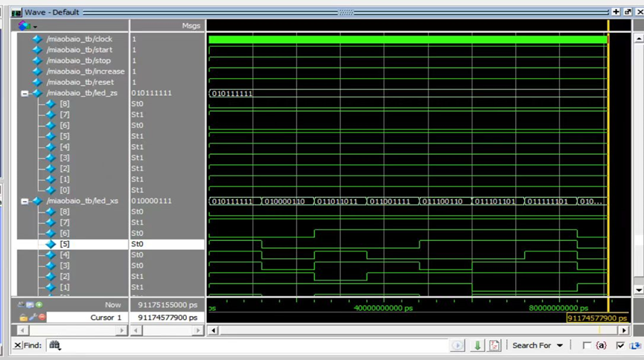Click the waveform horizontal scrollbar right arrow

624,330
